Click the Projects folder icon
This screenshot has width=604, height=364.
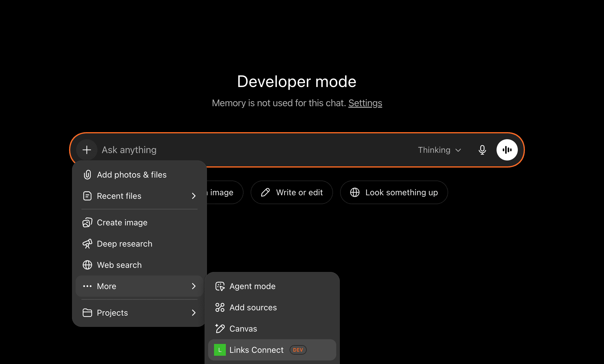tap(87, 313)
